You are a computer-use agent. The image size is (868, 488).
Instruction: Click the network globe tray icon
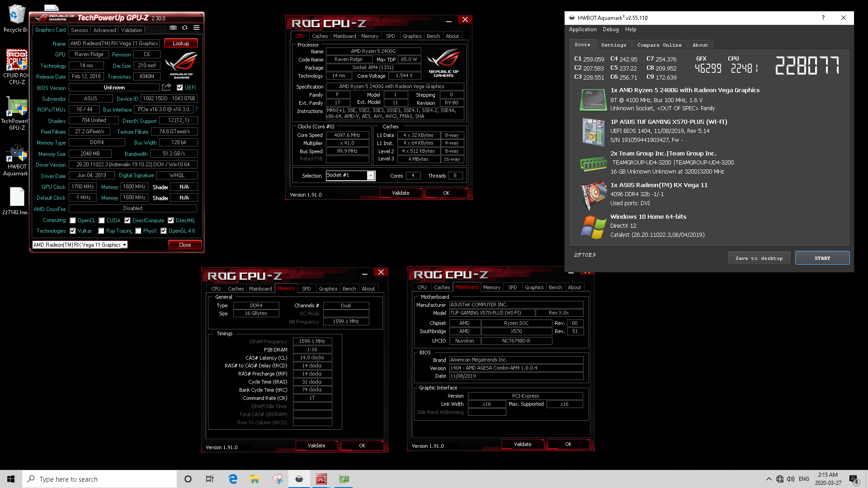[x=780, y=479]
